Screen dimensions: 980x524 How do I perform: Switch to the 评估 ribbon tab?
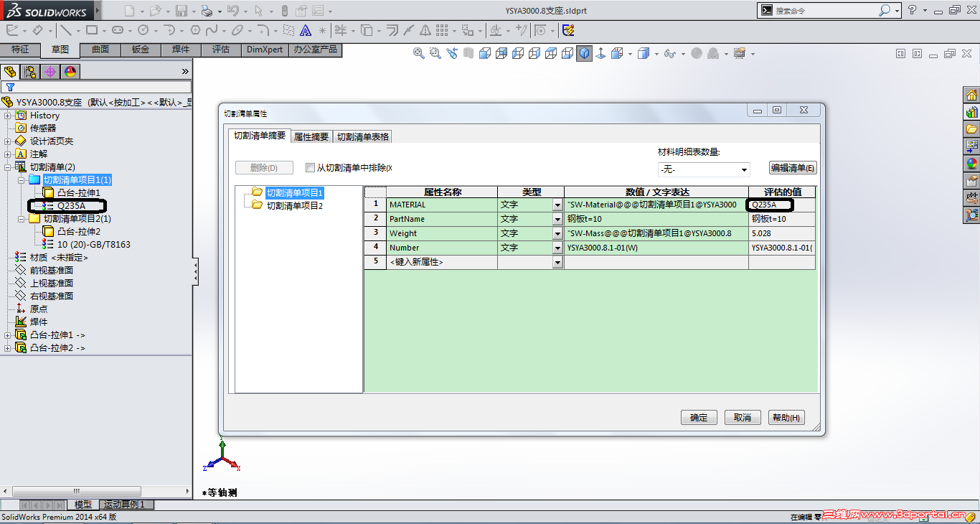(x=221, y=50)
